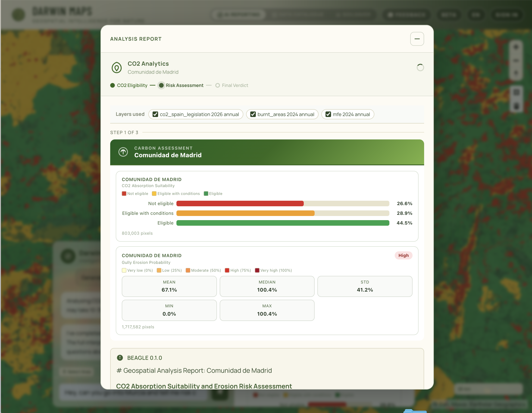Click the Not eligible red progress bar
Screen dimensions: 532x413
tap(240, 204)
